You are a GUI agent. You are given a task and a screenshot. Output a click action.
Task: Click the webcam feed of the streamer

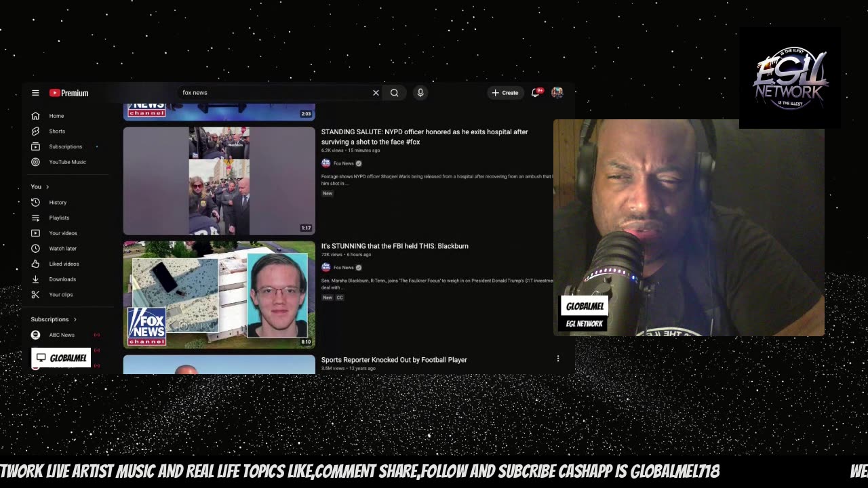tap(689, 228)
